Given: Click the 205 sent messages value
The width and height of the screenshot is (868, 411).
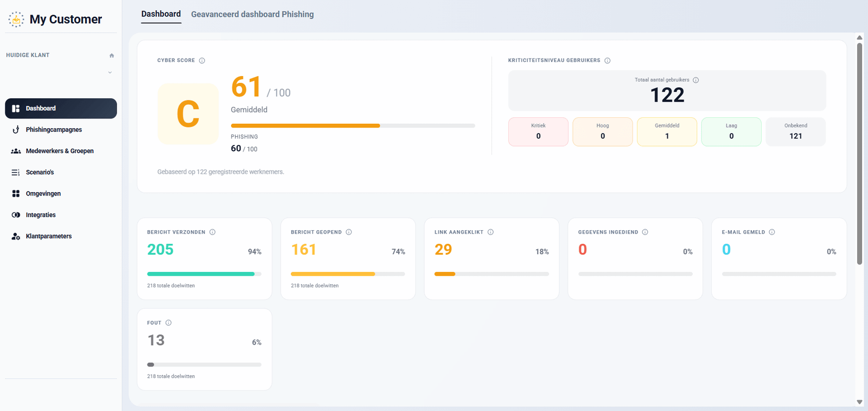Looking at the screenshot, I should (x=161, y=250).
